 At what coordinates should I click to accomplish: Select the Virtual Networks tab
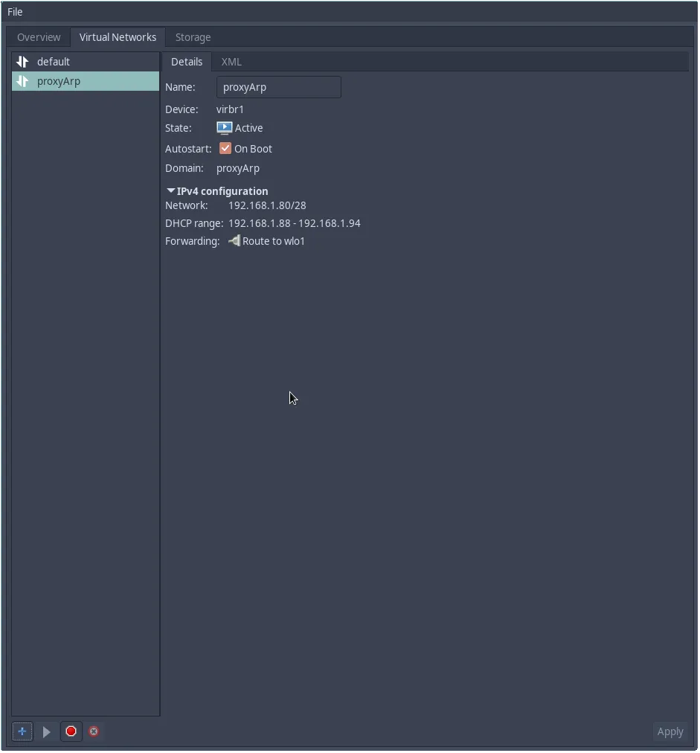(x=118, y=37)
